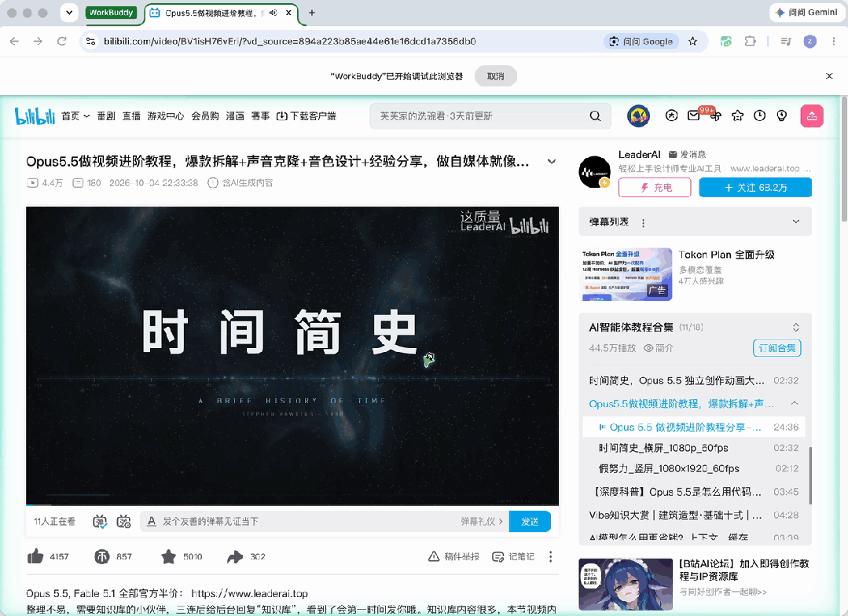Send the danmaku with 发送

pyautogui.click(x=530, y=522)
